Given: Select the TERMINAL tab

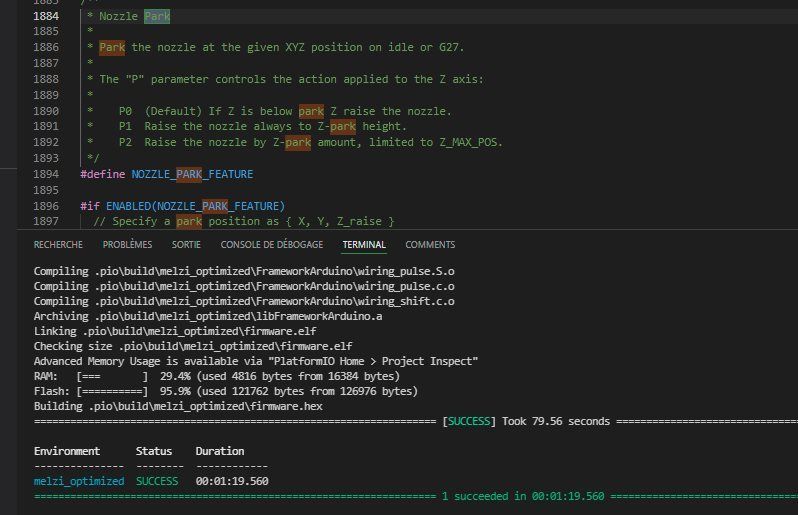Looking at the screenshot, I should coord(364,244).
